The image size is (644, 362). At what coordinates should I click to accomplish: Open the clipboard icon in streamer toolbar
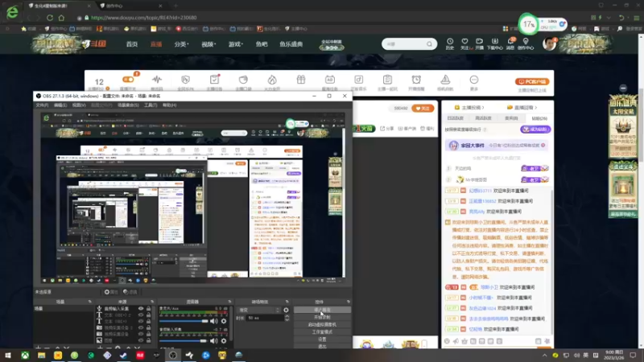[387, 79]
